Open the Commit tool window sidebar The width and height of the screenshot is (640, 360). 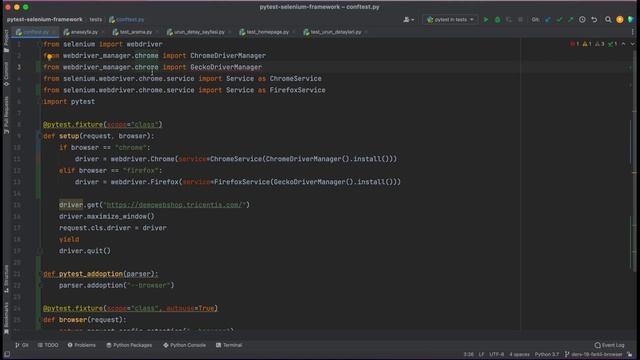coord(6,74)
